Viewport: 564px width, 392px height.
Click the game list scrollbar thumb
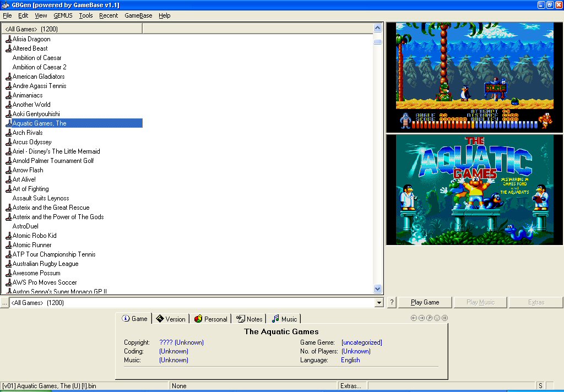(377, 42)
